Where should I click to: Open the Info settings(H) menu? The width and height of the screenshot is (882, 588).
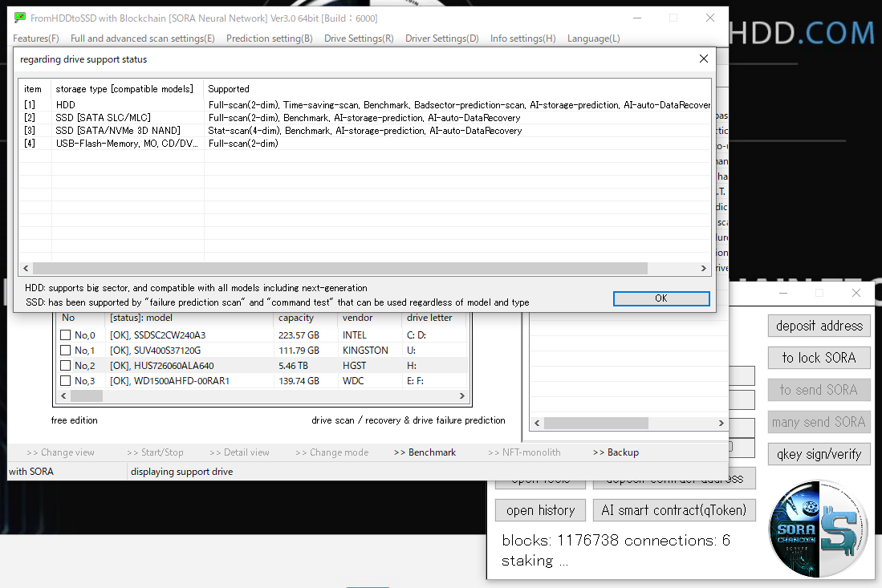pos(523,39)
